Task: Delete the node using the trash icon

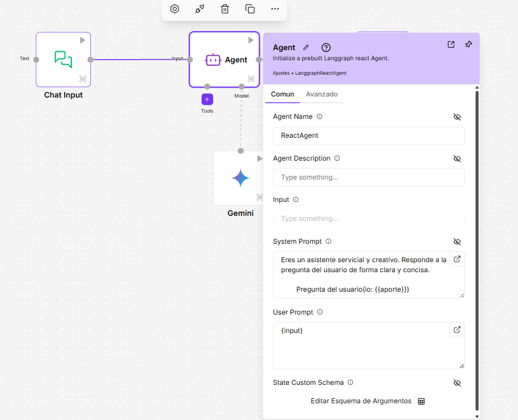Action: [x=225, y=9]
